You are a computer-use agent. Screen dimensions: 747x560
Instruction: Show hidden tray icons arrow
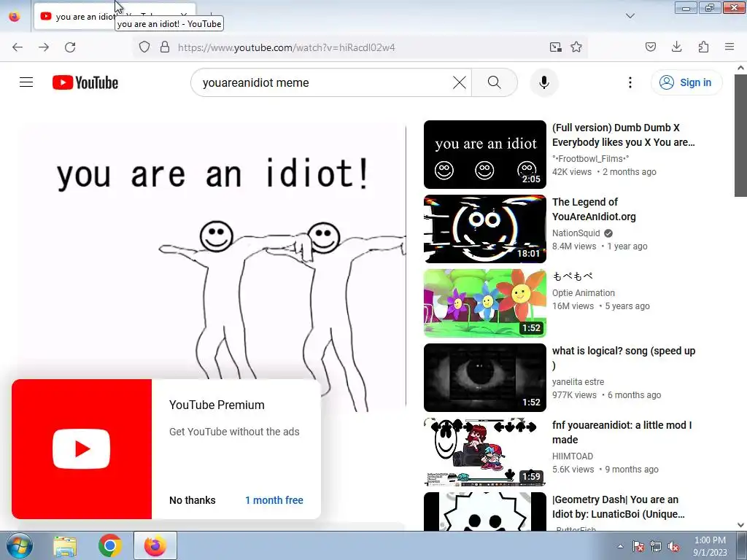click(x=620, y=547)
